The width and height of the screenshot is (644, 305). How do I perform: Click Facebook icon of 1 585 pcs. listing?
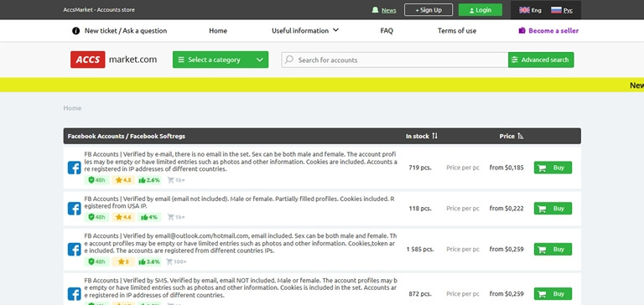click(75, 249)
